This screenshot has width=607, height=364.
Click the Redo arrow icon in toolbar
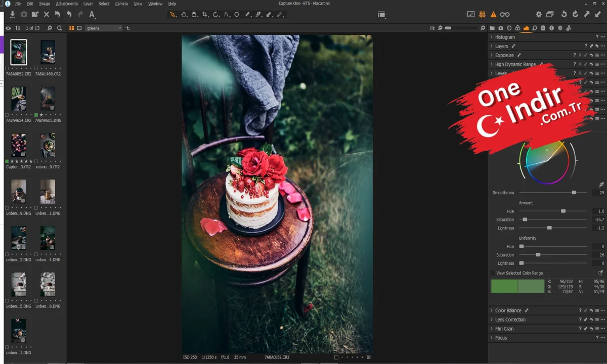(80, 15)
